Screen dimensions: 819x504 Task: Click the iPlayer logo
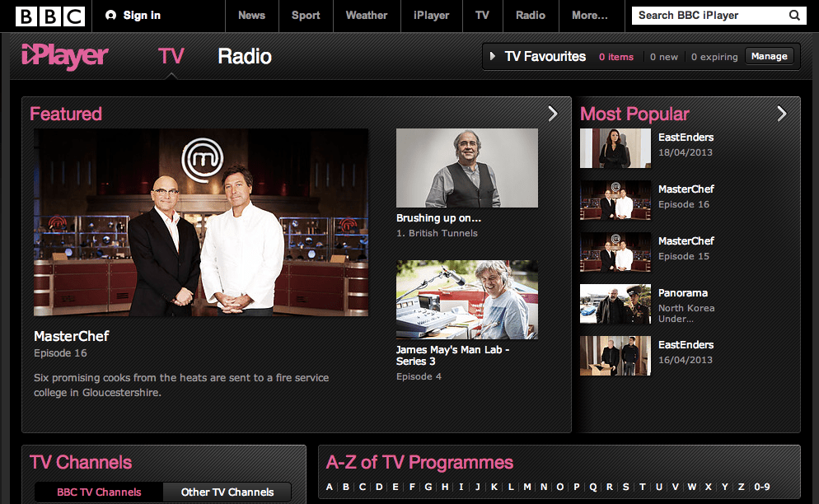(64, 56)
